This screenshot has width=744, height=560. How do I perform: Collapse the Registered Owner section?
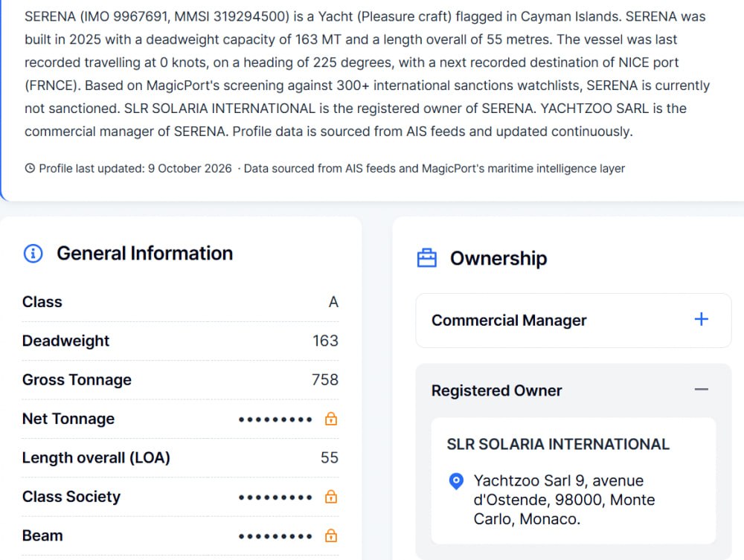pyautogui.click(x=702, y=389)
